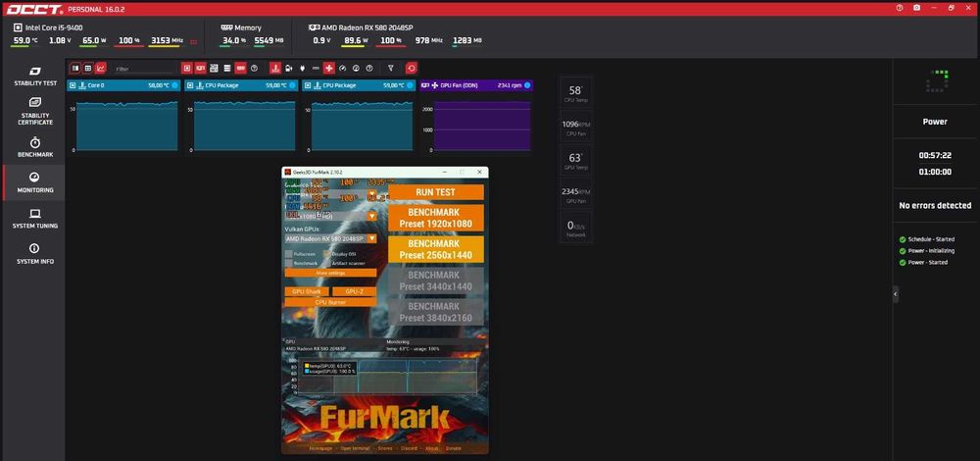Start BENCHMARK Preset 2560x1440 in FurMark
The height and width of the screenshot is (461, 980).
point(436,249)
